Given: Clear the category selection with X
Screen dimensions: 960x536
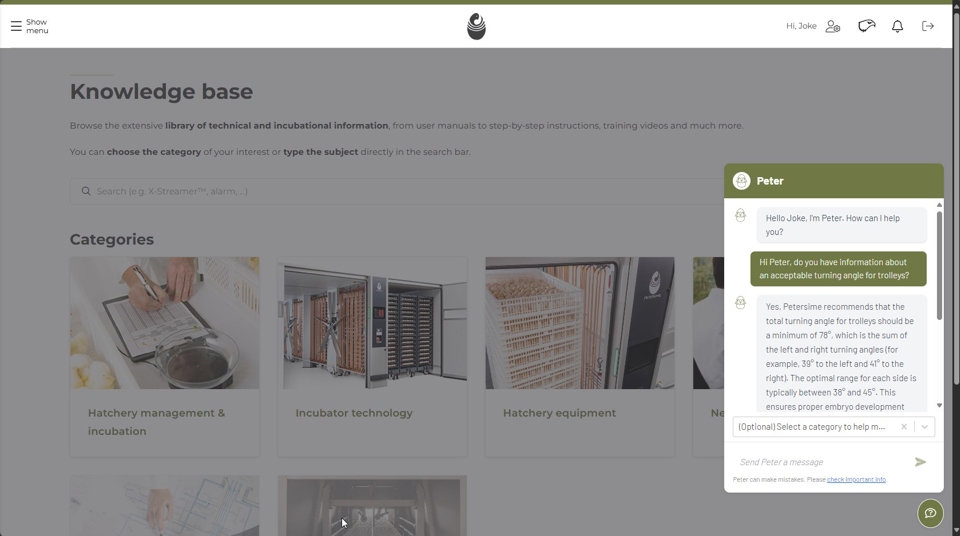Looking at the screenshot, I should [x=904, y=427].
